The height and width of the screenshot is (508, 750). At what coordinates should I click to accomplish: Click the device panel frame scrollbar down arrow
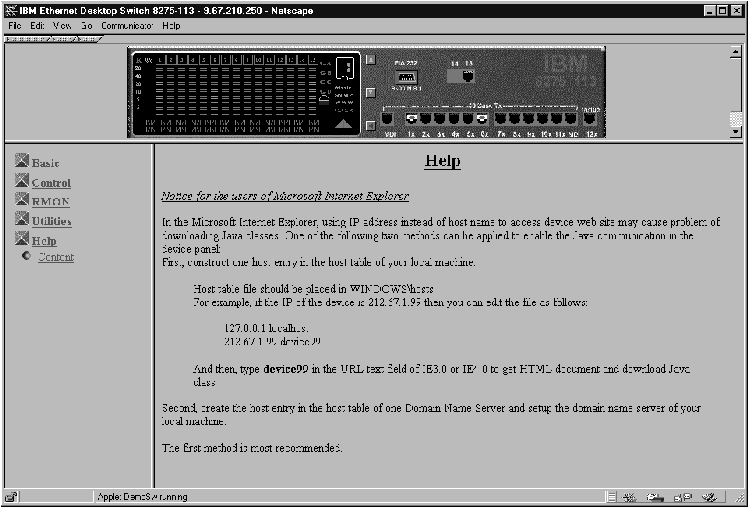pyautogui.click(x=736, y=131)
